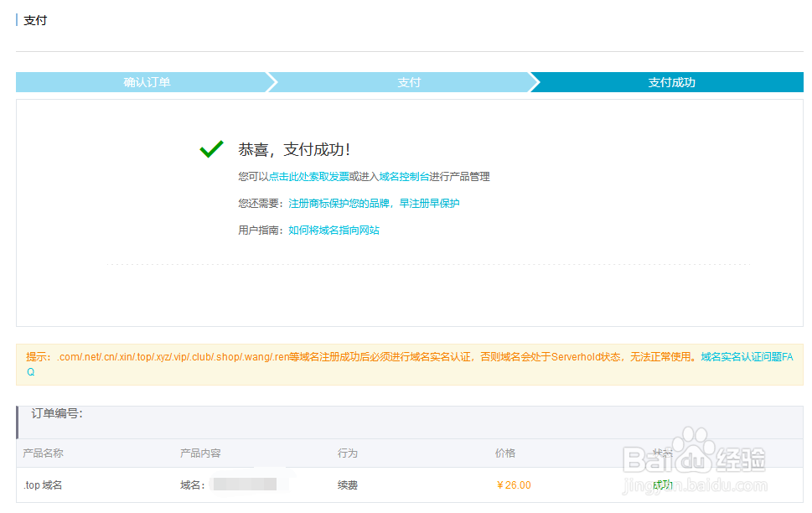The height and width of the screenshot is (513, 812).
Task: Click 价格 column header
Action: [x=505, y=453]
